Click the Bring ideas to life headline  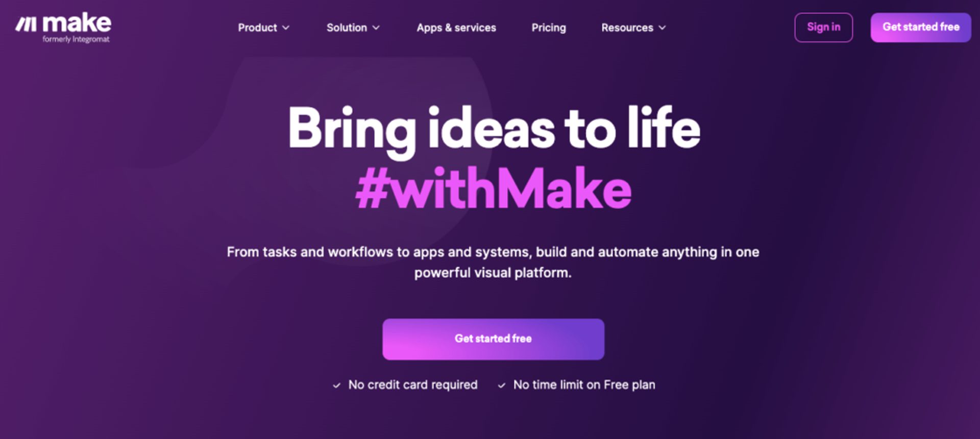pyautogui.click(x=494, y=128)
